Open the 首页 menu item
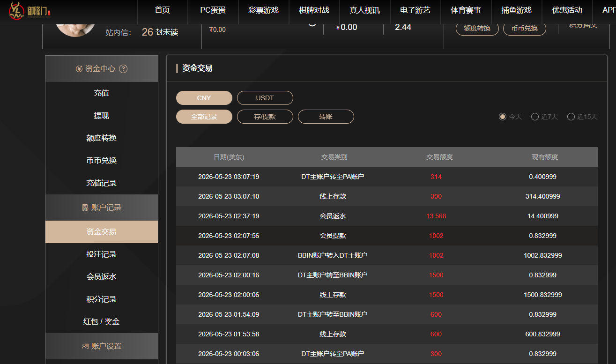 [162, 10]
